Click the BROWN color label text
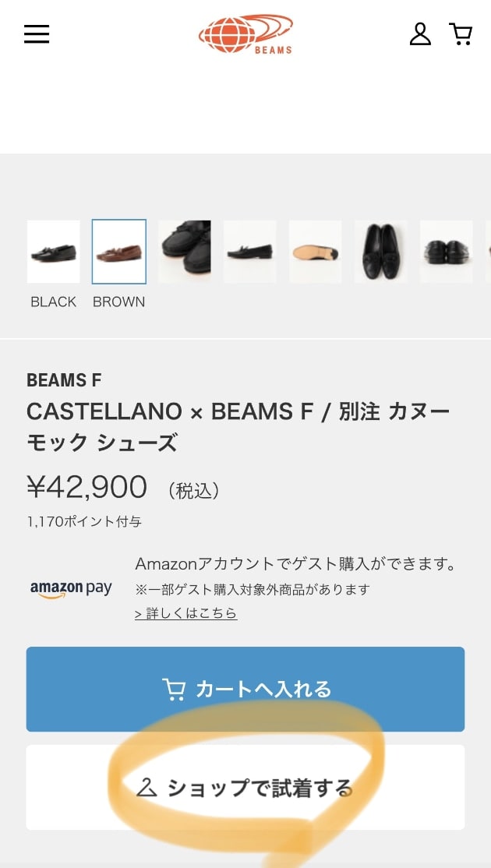Screen dimensions: 491x868 (x=119, y=302)
